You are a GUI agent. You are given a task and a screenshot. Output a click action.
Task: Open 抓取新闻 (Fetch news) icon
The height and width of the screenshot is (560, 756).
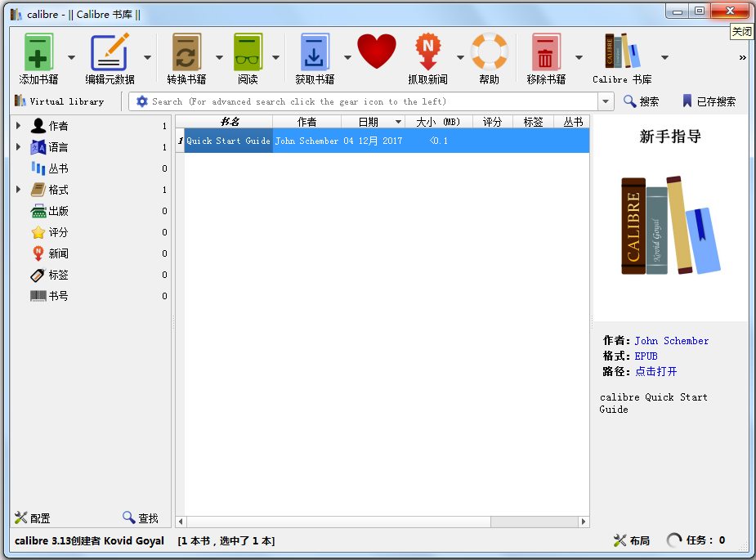pos(427,53)
